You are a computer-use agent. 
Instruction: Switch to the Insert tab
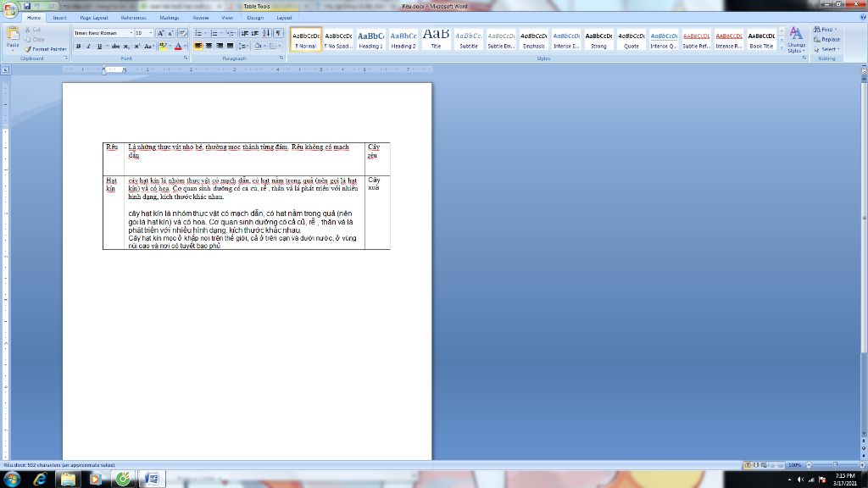tap(59, 18)
